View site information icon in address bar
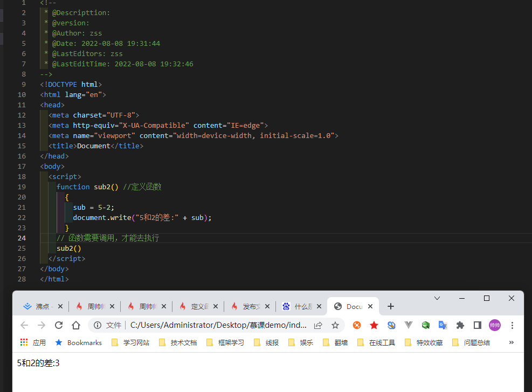The width and height of the screenshot is (532, 392). pos(98,325)
